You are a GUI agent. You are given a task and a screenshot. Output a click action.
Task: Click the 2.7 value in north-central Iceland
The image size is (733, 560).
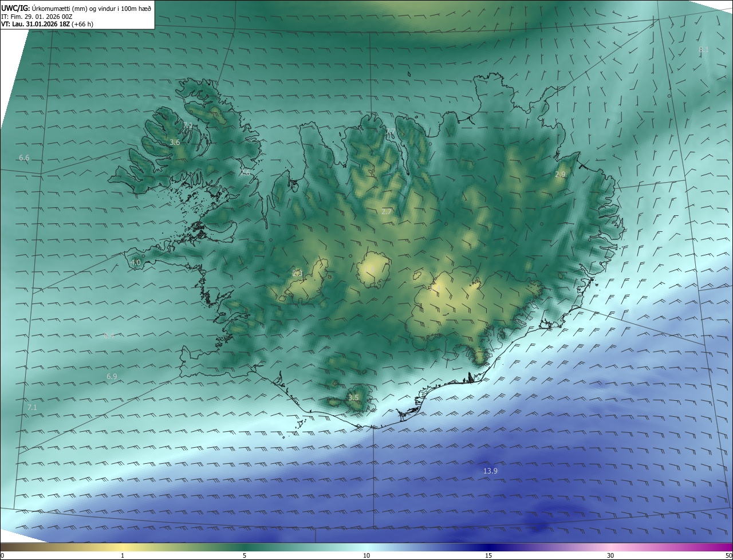click(387, 211)
